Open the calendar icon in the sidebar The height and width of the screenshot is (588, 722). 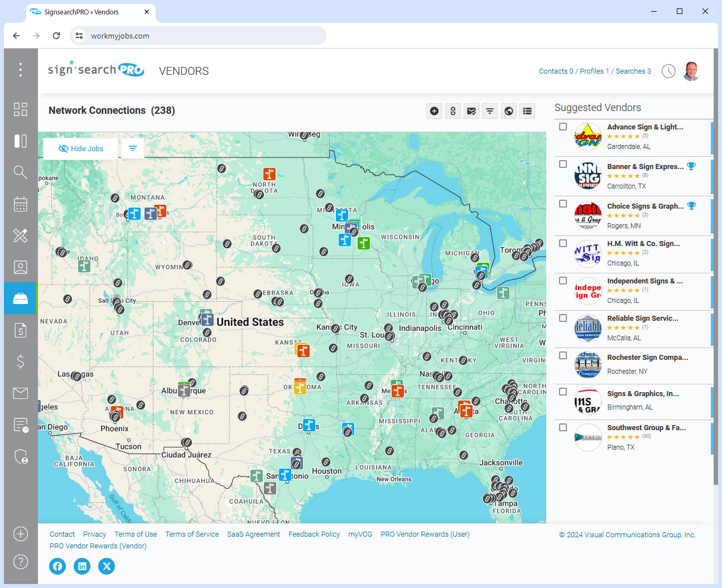tap(21, 204)
